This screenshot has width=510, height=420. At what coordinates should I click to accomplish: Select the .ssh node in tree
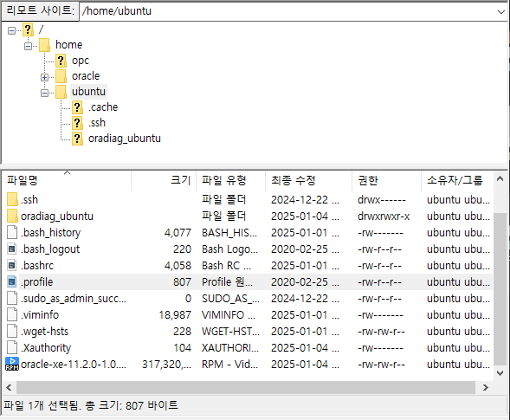(x=97, y=123)
